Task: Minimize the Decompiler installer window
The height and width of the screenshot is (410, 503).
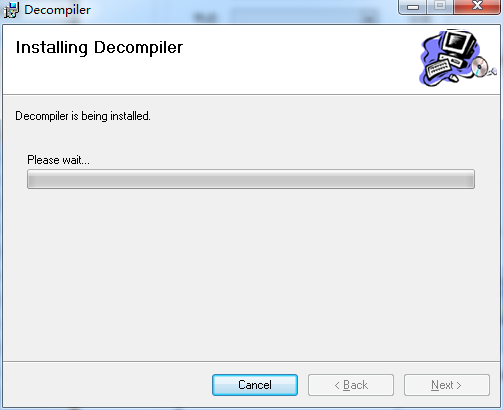Action: 413,7
